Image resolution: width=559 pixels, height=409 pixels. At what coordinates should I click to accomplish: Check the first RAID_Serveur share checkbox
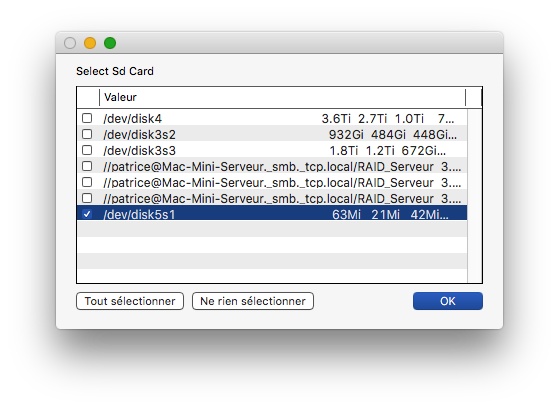pos(87,166)
